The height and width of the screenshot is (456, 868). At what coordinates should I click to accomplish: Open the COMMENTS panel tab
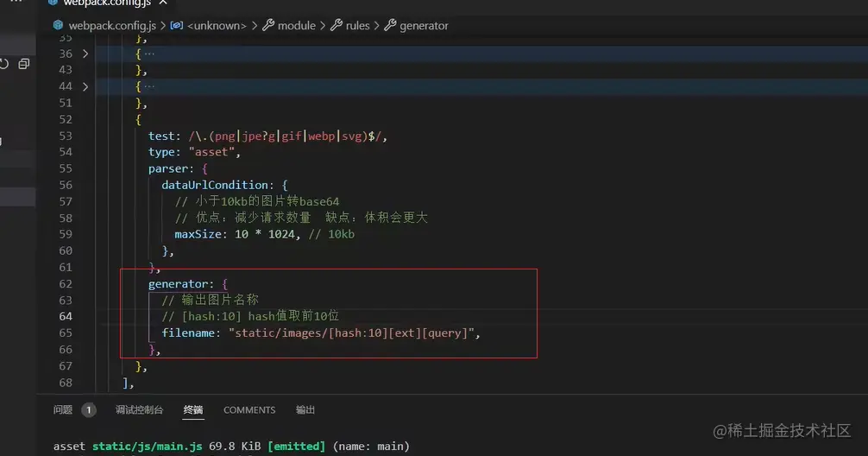click(249, 410)
